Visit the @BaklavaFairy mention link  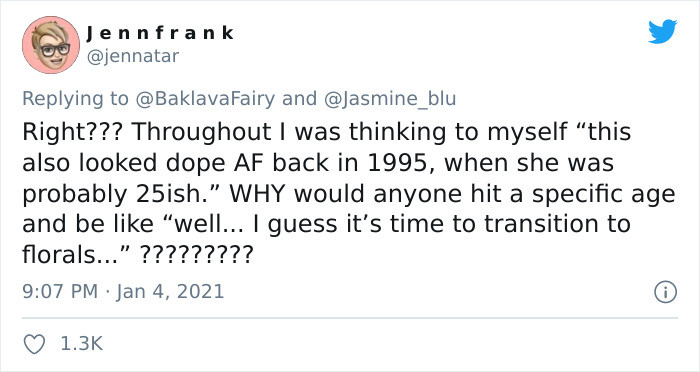(205, 99)
